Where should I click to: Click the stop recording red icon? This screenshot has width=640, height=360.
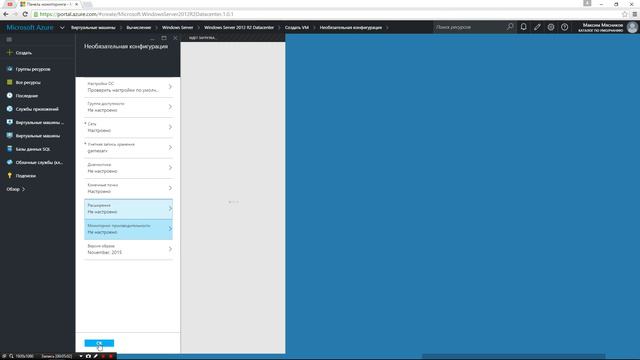click(111, 356)
